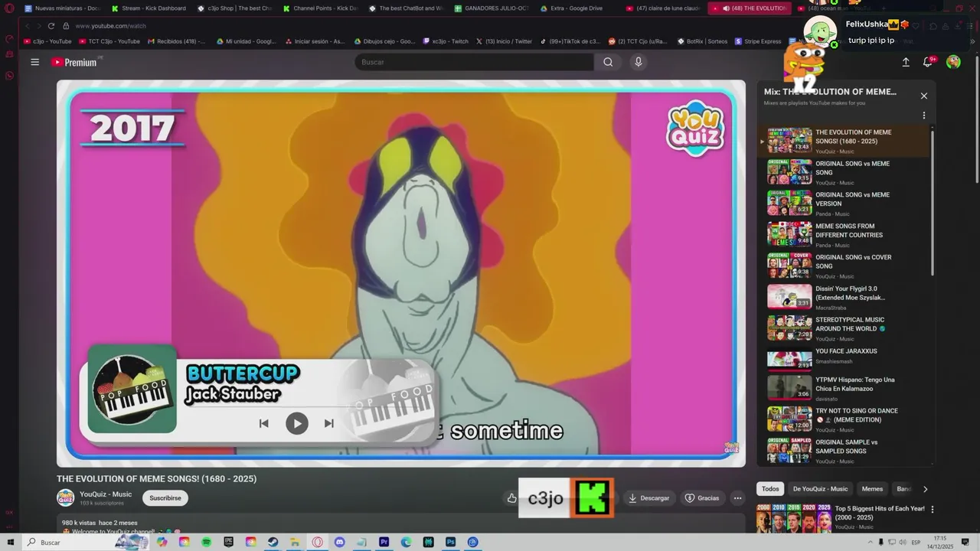Open Photoshop from the taskbar

click(451, 542)
